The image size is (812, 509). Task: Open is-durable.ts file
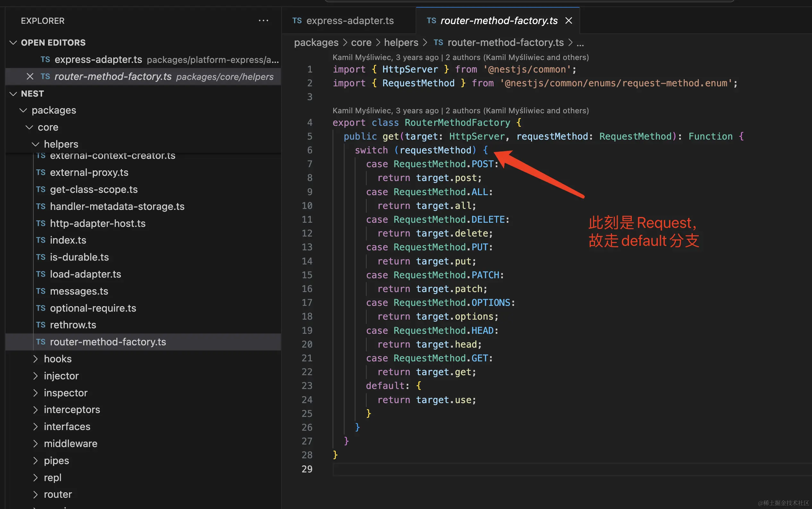[143, 257]
